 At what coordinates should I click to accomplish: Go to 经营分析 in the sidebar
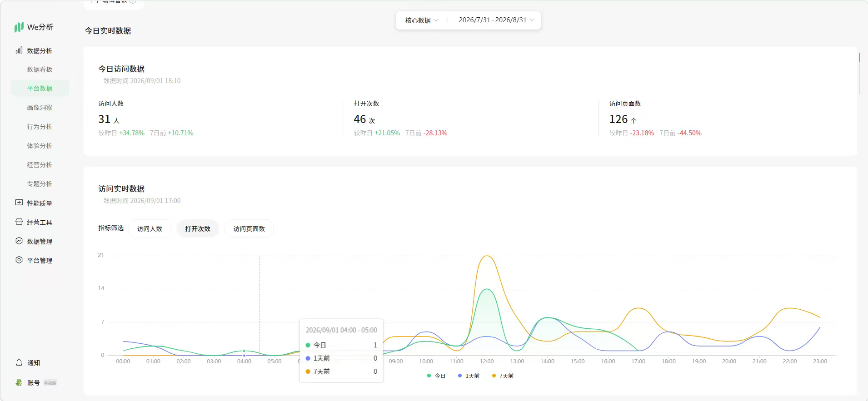40,165
